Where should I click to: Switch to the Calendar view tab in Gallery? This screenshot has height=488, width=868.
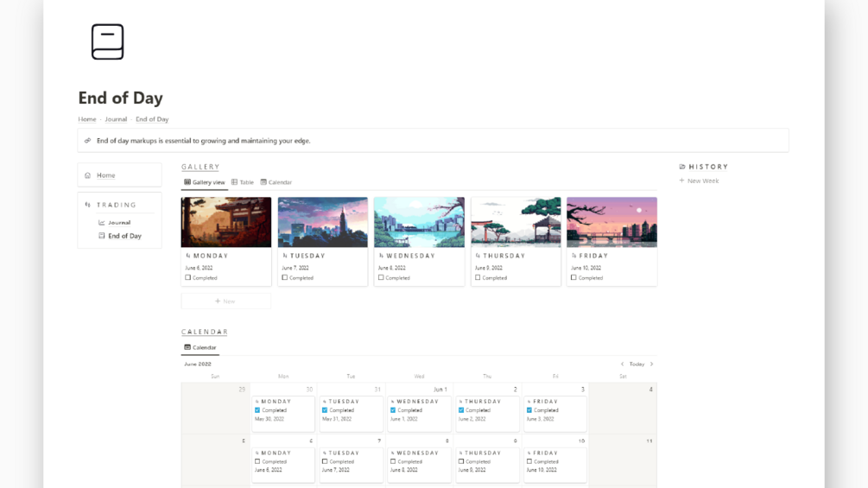click(x=276, y=182)
